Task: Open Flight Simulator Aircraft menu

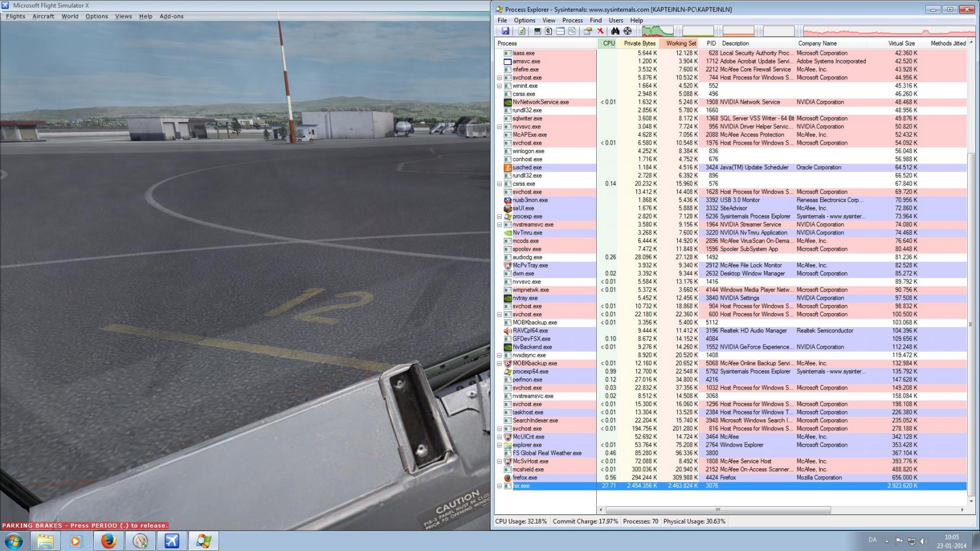Action: [43, 16]
